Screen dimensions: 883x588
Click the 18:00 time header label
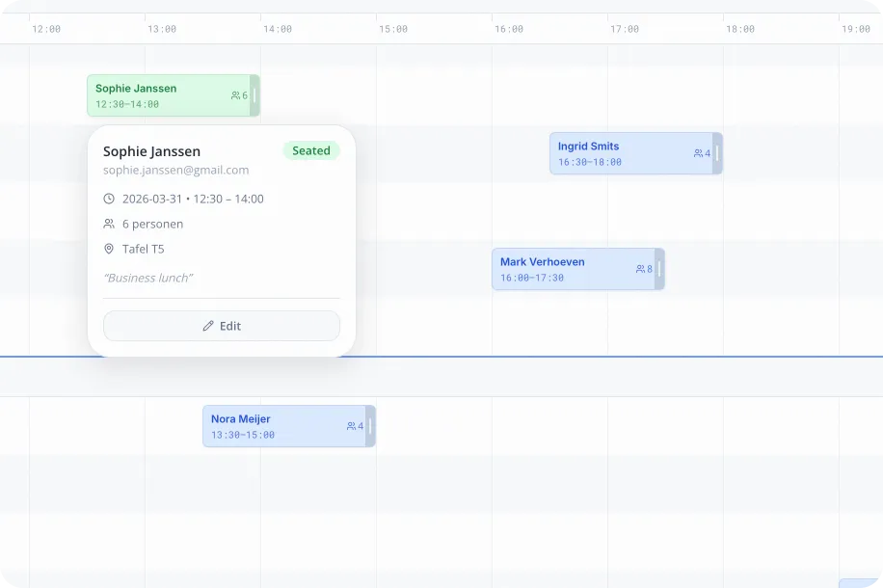coord(740,29)
